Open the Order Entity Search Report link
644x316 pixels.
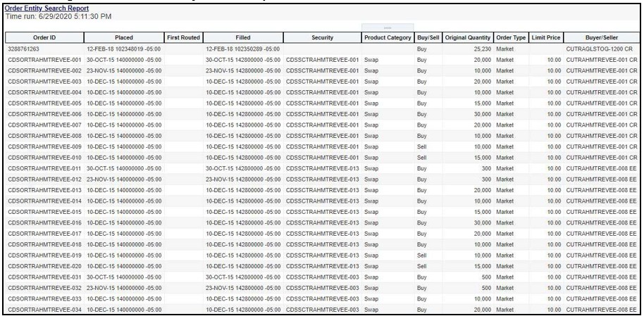click(47, 8)
